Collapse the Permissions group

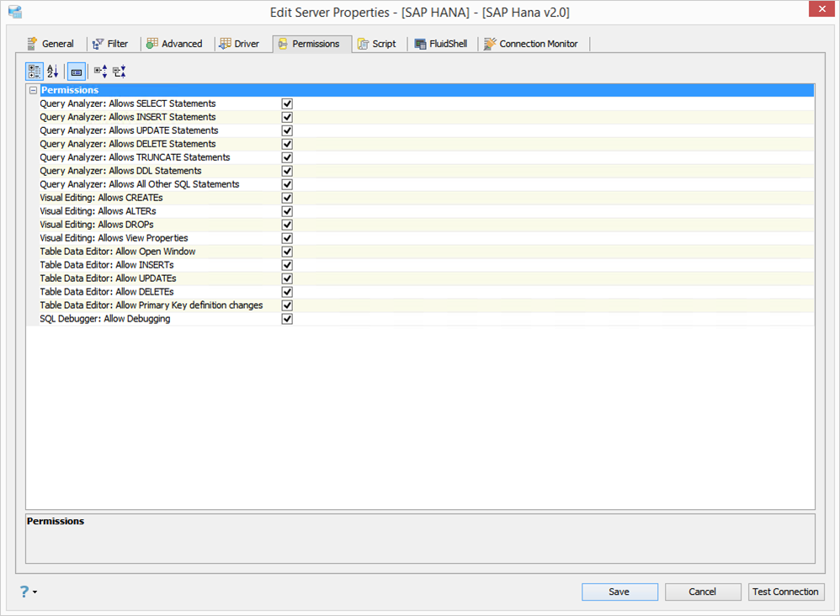click(33, 91)
